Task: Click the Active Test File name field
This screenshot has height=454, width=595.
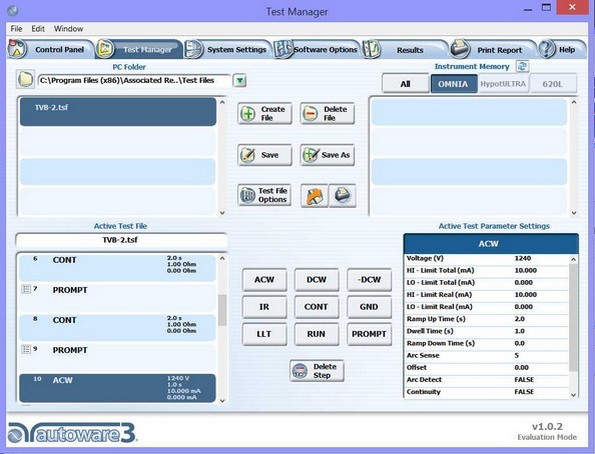Action: 121,240
